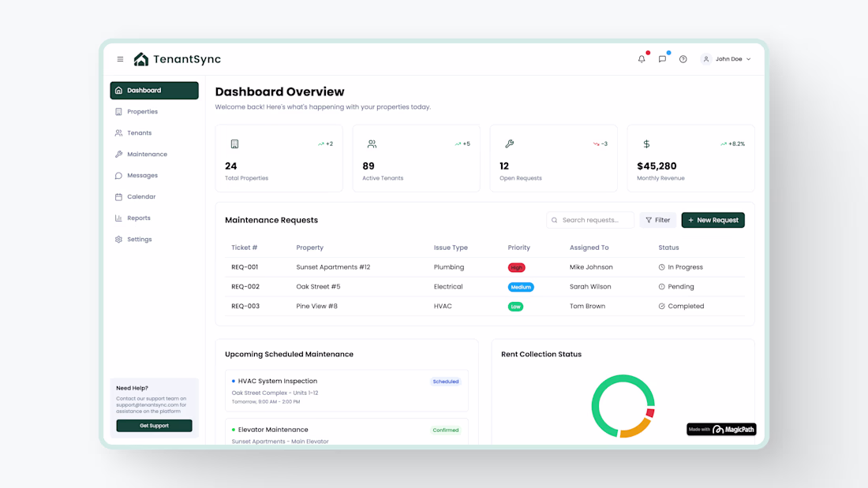Select ticket REQ-002
Viewport: 868px width, 488px height.
pos(245,287)
